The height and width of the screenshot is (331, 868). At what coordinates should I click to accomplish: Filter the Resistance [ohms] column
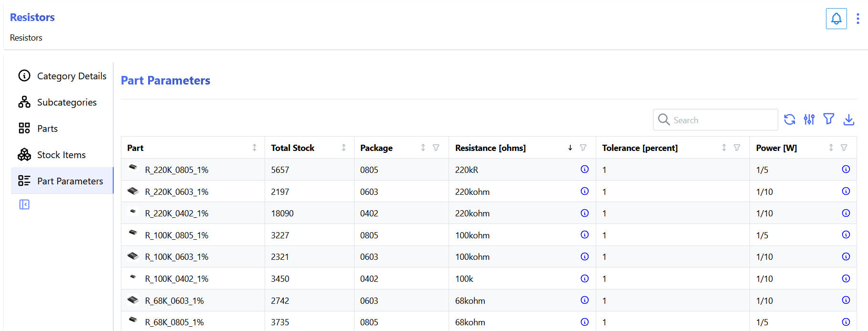pos(583,148)
